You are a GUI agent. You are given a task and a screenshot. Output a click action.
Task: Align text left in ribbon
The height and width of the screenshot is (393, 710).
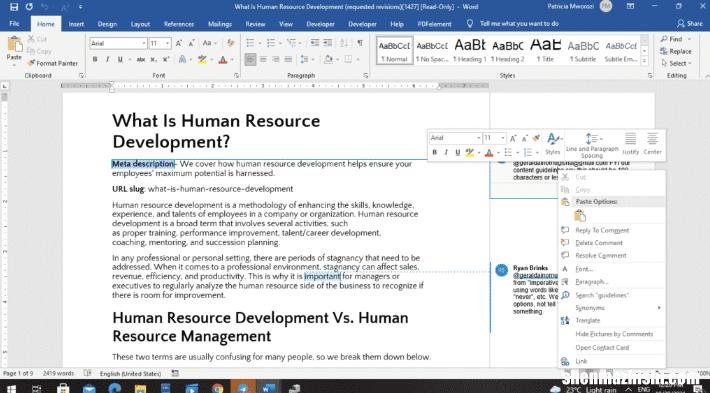(x=250, y=59)
